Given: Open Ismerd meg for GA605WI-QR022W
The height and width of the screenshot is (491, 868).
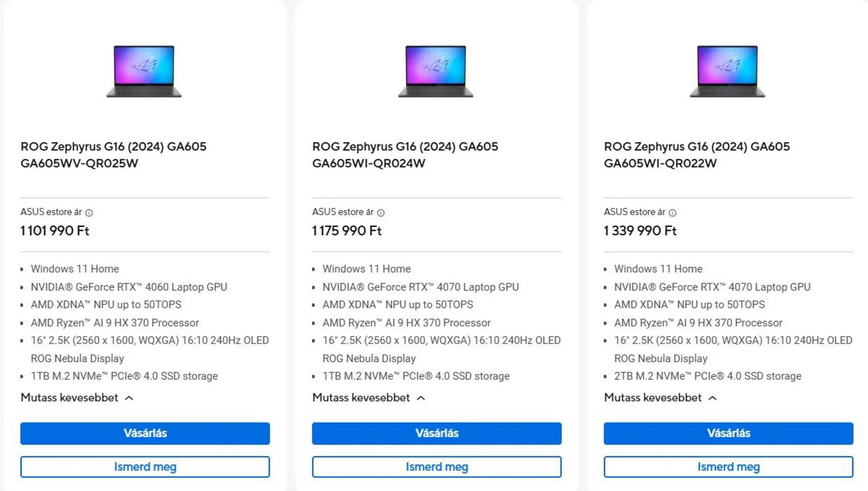Looking at the screenshot, I should click(x=728, y=467).
